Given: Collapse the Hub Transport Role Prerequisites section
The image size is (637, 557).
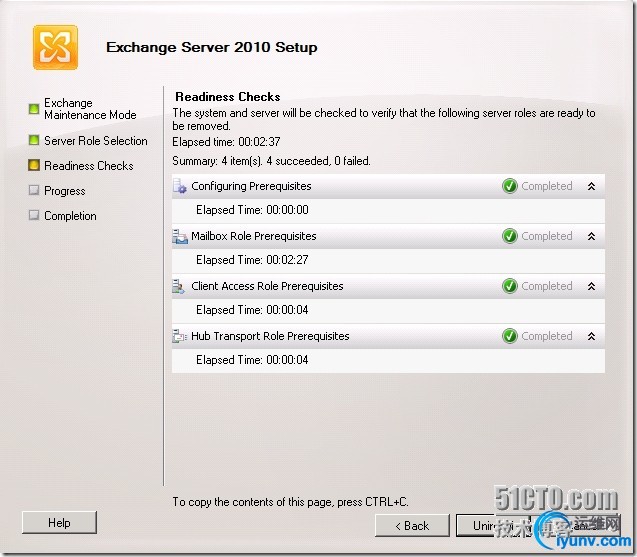Looking at the screenshot, I should click(x=592, y=336).
